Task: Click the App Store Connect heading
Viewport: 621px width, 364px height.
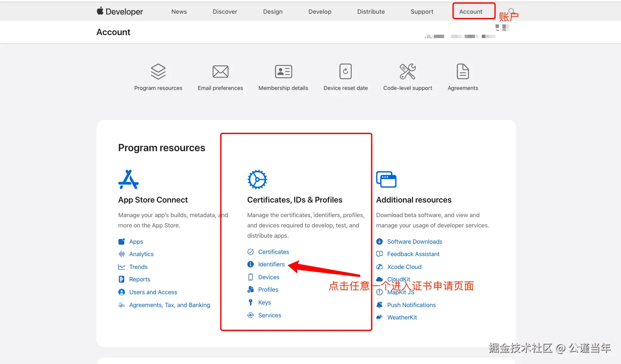Action: [153, 200]
